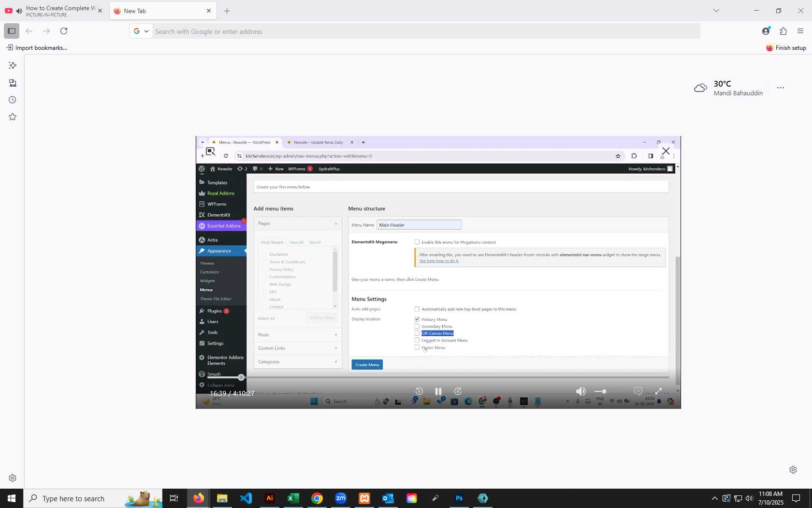Screen dimensions: 812x508
Task: Open the search engine selector dropdown
Action: [141, 31]
